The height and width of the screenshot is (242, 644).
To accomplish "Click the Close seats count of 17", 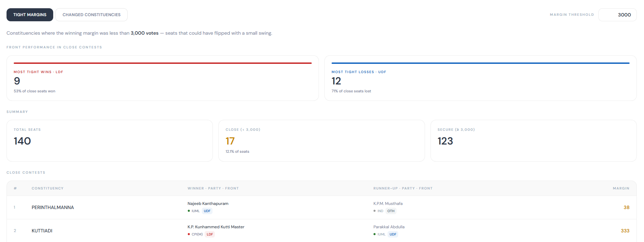I will [x=230, y=141].
